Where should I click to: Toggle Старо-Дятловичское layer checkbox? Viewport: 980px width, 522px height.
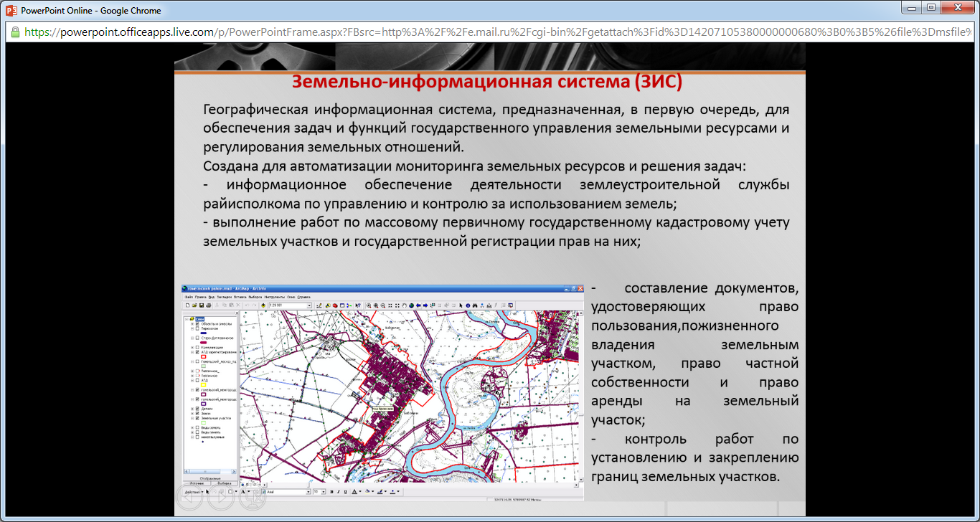pyautogui.click(x=197, y=338)
